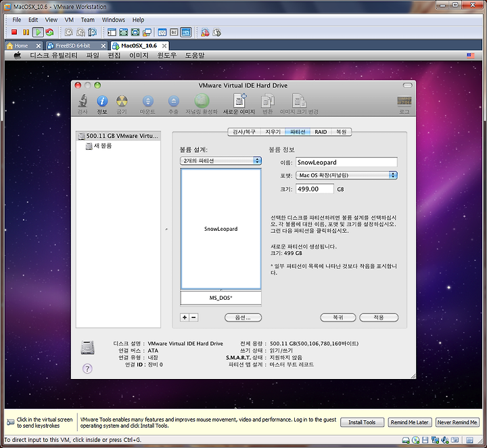Click the floppy status icon in VMware status bar
The height and width of the screenshot is (448, 487).
click(425, 440)
